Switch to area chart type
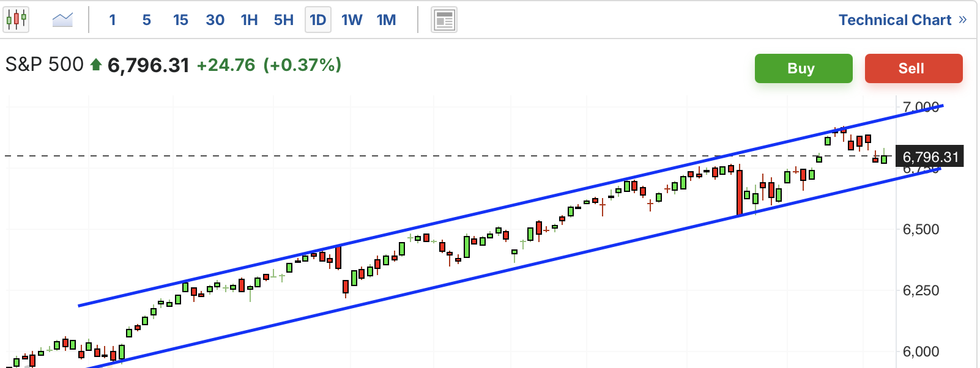The image size is (980, 368). [x=62, y=20]
